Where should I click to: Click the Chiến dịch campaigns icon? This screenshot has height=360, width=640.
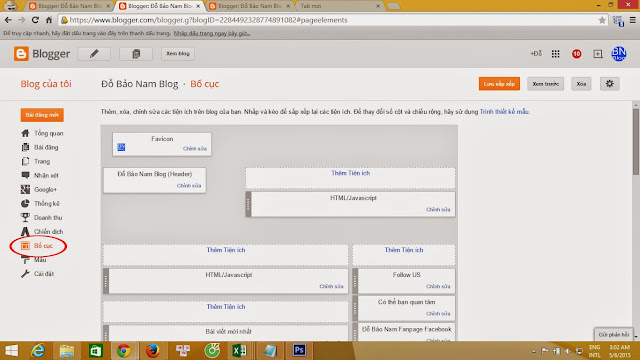[25, 231]
